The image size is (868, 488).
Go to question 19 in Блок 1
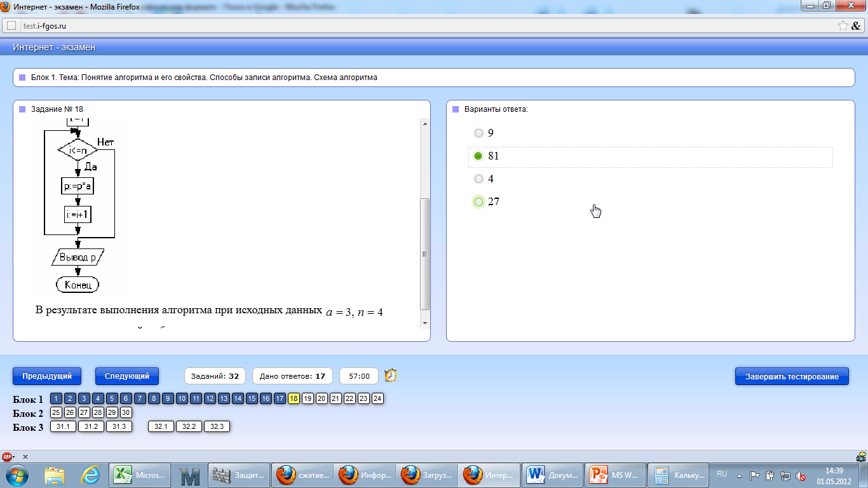point(308,398)
